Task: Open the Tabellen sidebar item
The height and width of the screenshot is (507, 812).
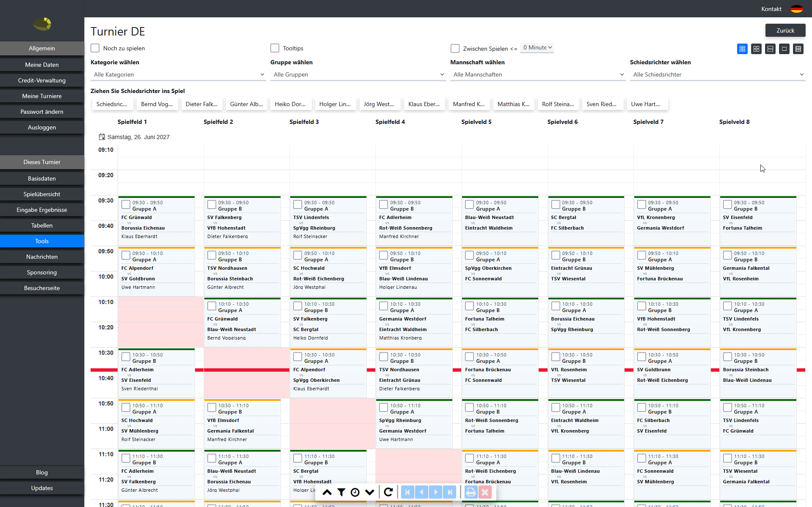Action: click(x=42, y=225)
